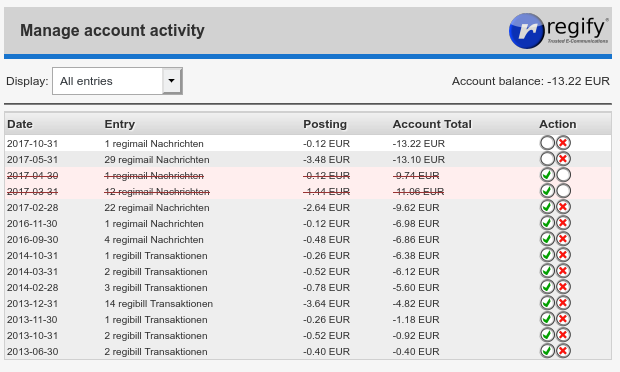Click the red X for the 2013-12-31 entry

(x=563, y=303)
